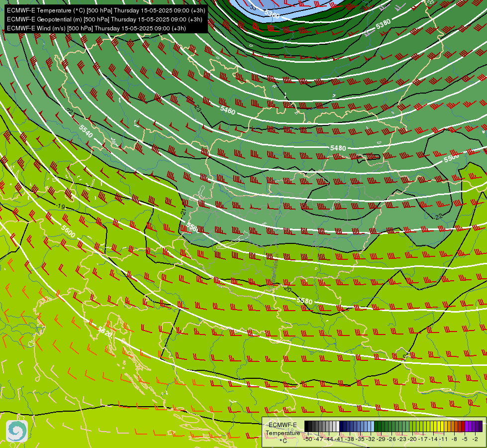Click the black swatch starting the temperature scale
Screen dimensions: 487x448
coord(306,426)
